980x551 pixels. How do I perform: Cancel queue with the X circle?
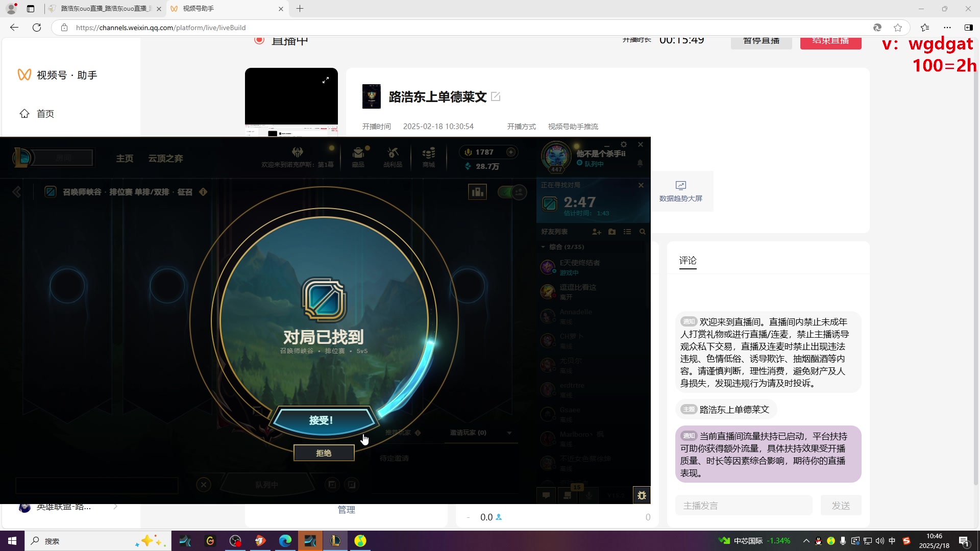pyautogui.click(x=204, y=485)
